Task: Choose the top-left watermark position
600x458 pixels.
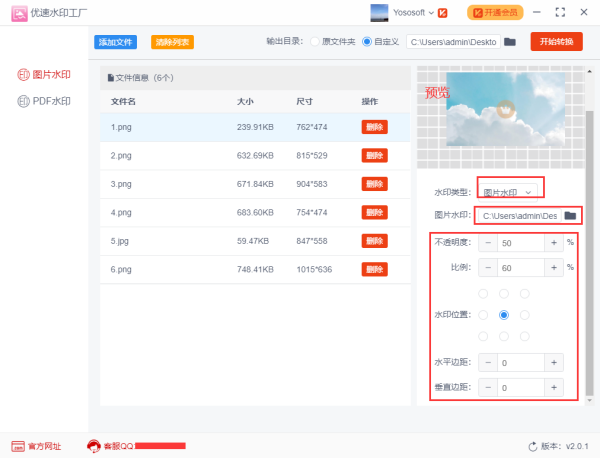Action: [484, 294]
